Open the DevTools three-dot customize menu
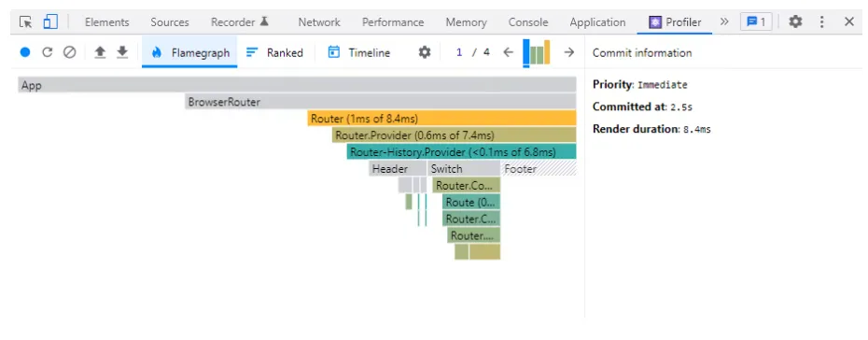868x340 pixels. coord(822,21)
